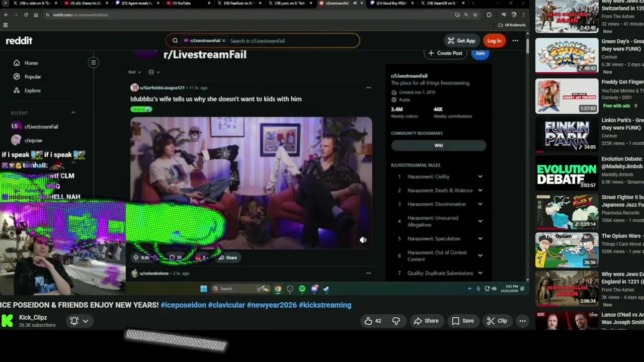Click the reddit logo
Screen dimensions: 644x362
pyautogui.click(x=19, y=41)
